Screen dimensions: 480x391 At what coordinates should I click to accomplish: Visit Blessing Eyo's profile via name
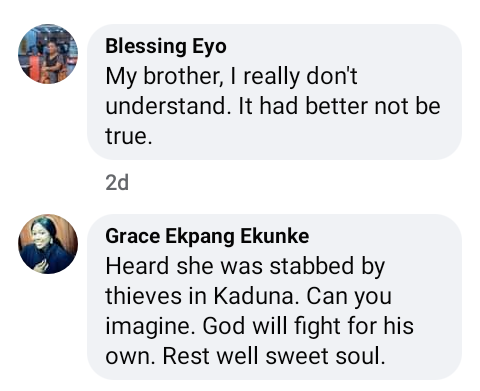(166, 46)
